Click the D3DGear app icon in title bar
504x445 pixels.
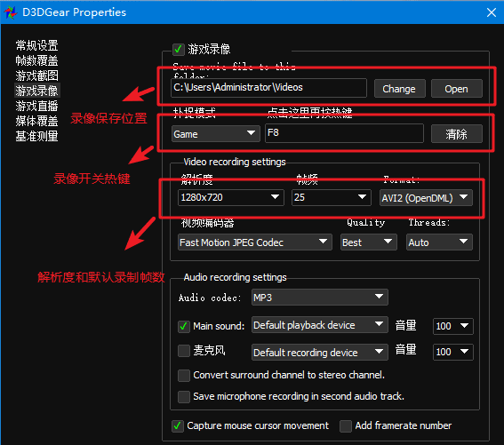click(x=11, y=12)
